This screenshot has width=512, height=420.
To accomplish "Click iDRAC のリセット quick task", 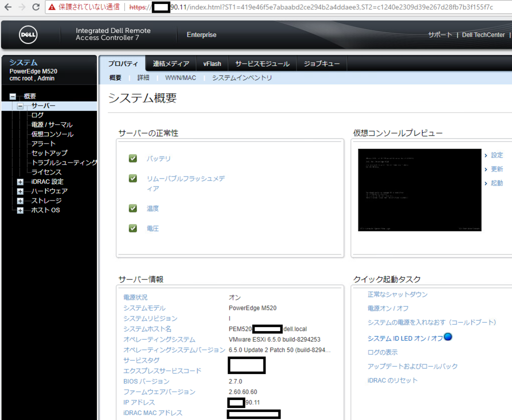I will point(392,380).
